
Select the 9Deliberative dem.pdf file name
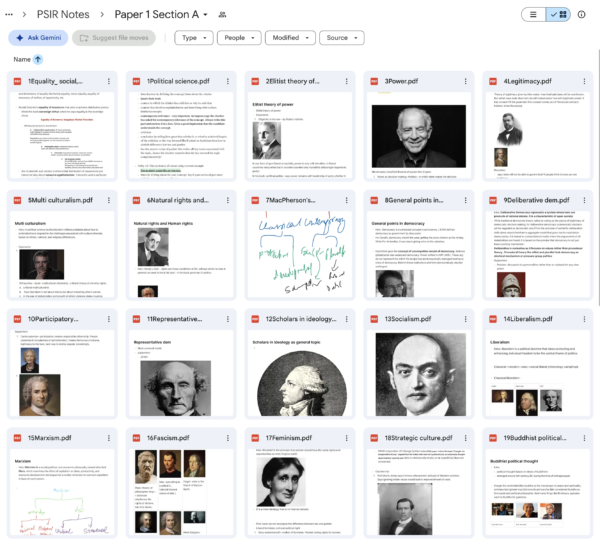pos(536,200)
